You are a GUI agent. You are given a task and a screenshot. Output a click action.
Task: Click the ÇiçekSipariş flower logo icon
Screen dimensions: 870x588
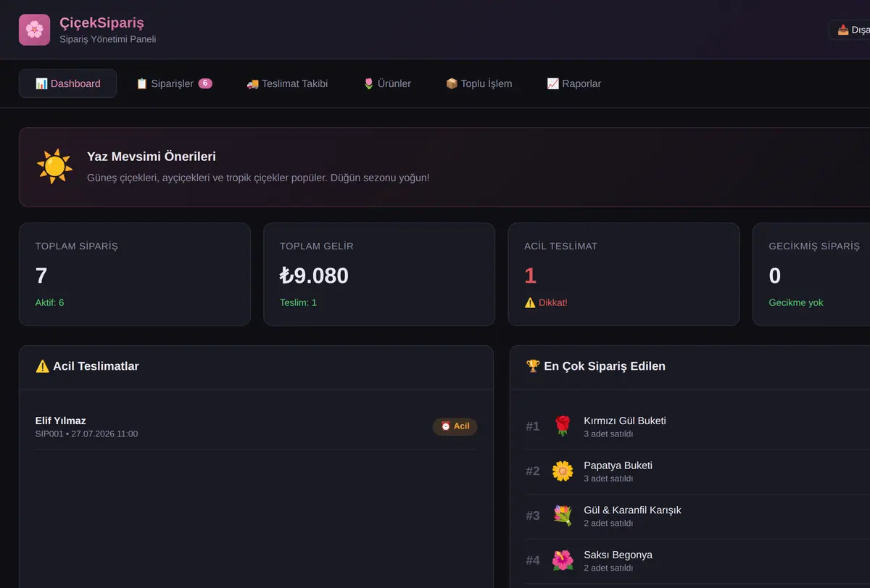(x=34, y=30)
